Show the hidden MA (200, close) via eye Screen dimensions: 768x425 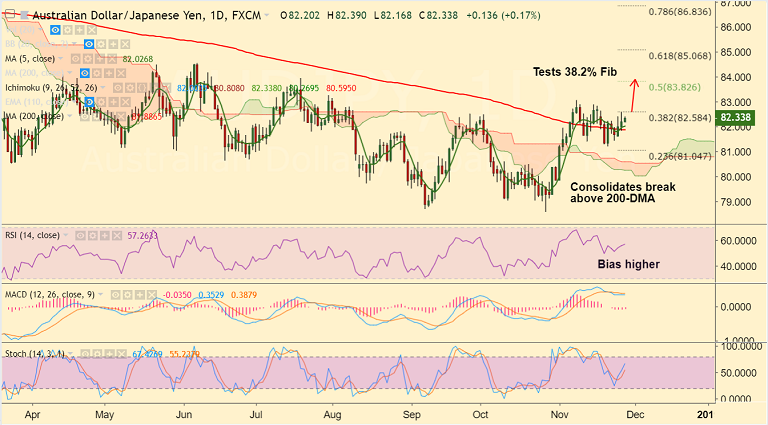[x=85, y=73]
